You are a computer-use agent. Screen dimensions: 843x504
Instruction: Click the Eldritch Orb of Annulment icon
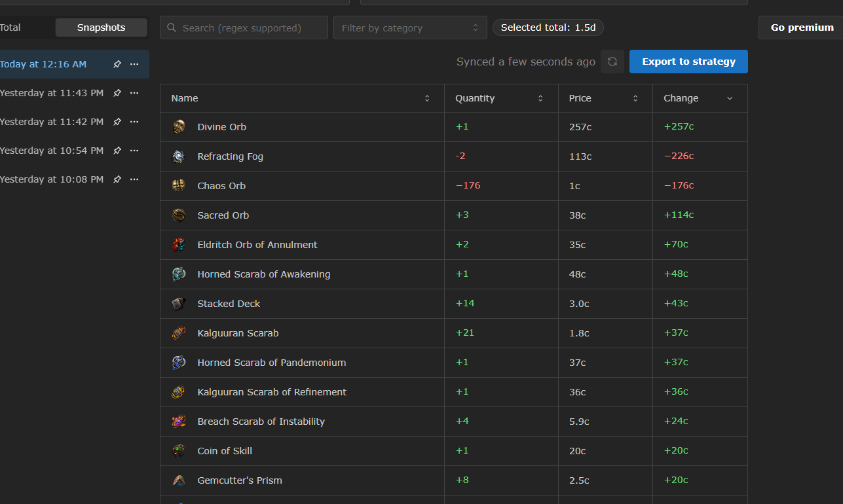point(179,245)
